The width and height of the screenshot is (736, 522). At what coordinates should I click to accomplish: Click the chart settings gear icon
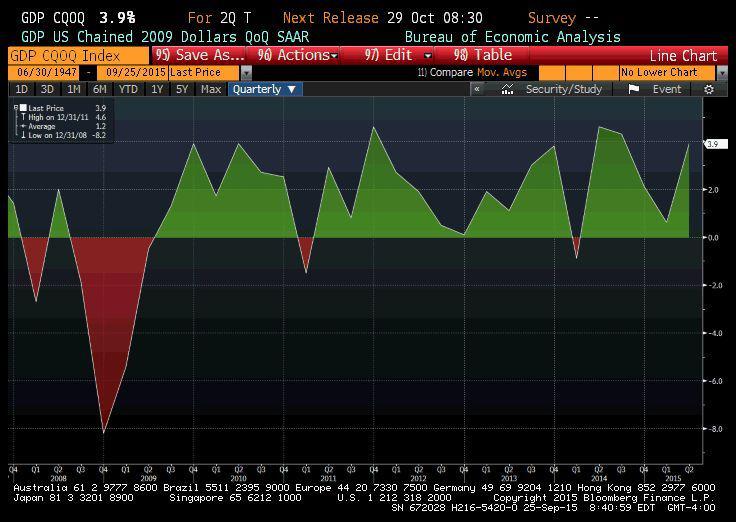(x=709, y=89)
